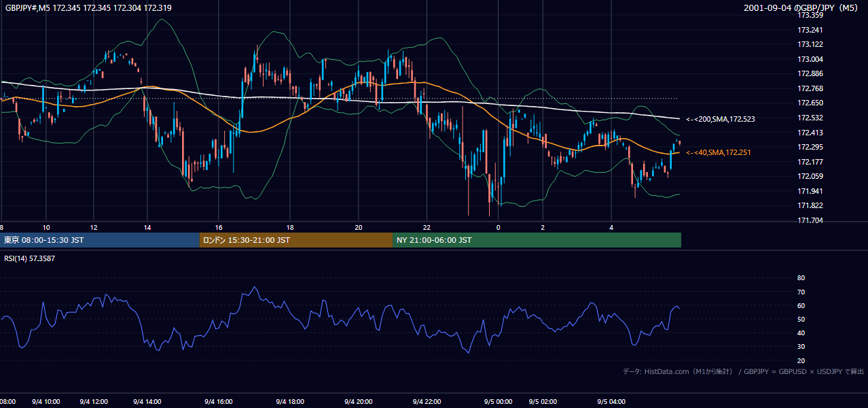Click price axis value 172.886
Viewport: 868px width, 408px height.
810,73
